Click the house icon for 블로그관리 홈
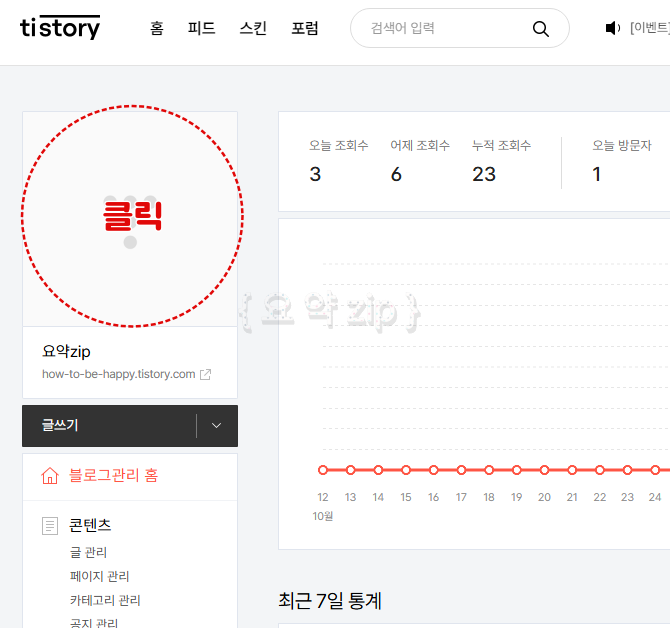 pos(50,475)
